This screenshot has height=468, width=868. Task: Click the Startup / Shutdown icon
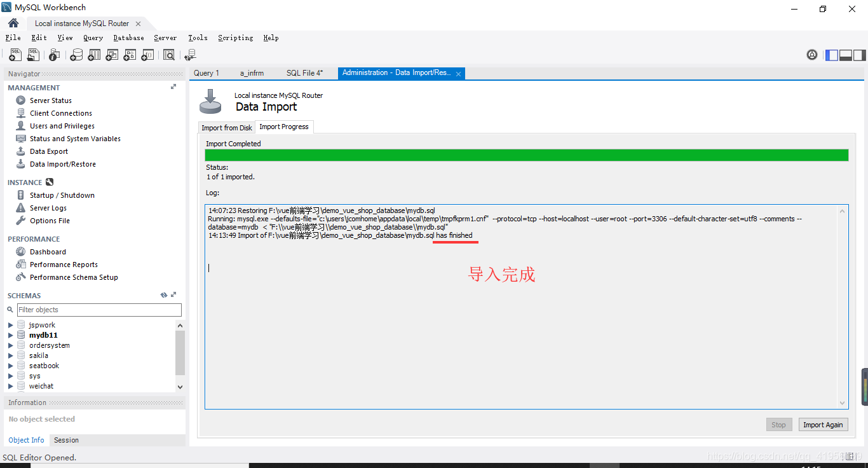coord(20,195)
